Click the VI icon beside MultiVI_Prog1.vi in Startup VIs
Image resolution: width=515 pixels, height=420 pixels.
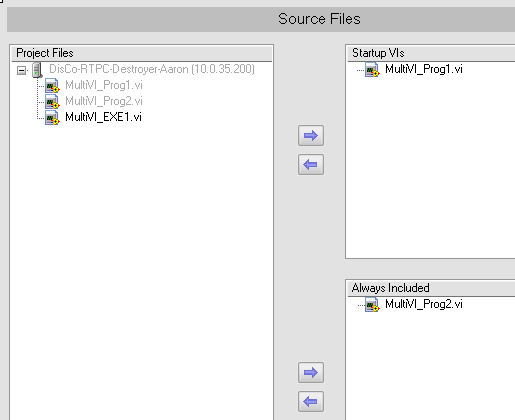point(372,70)
